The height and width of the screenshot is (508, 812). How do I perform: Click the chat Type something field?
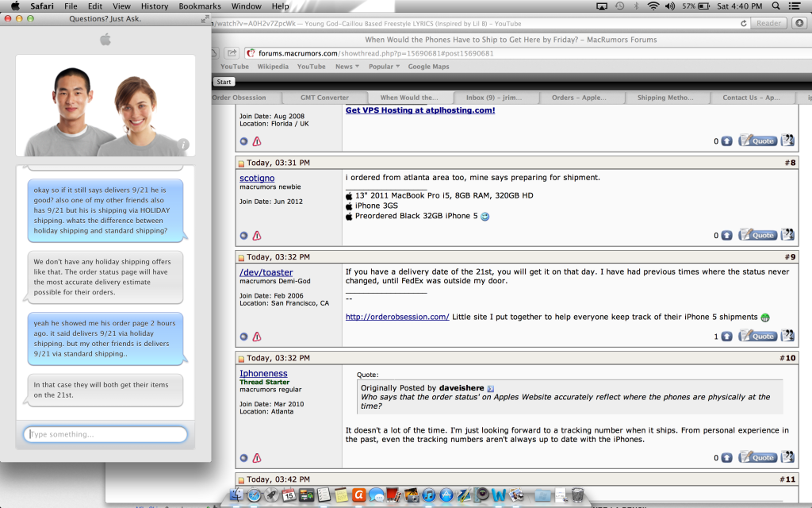pyautogui.click(x=105, y=434)
